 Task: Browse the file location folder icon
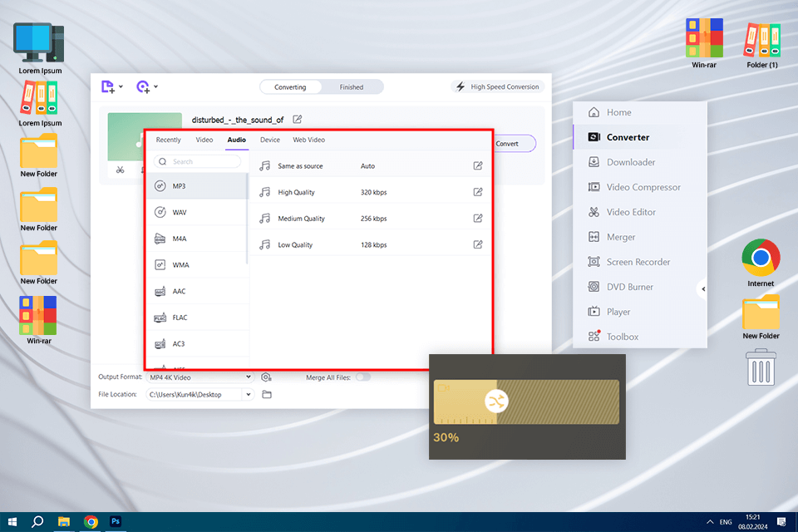(267, 395)
